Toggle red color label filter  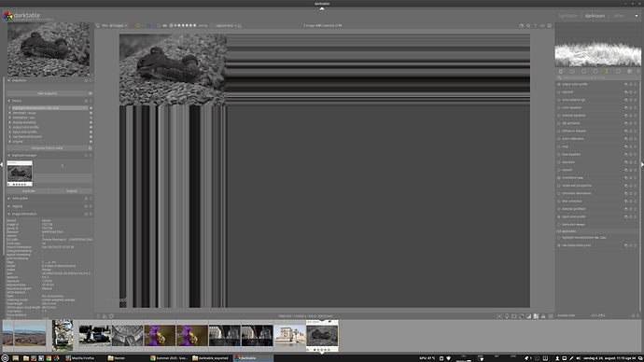click(x=133, y=25)
